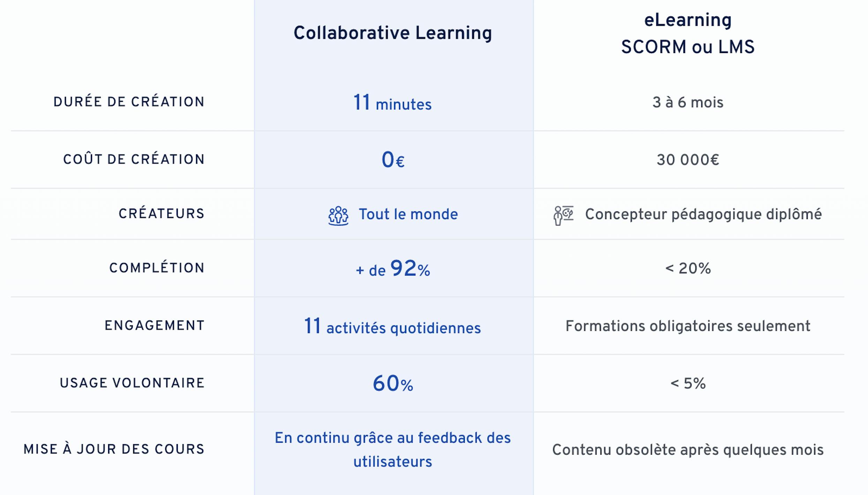Click the ENGAGEMENT row label

(154, 325)
